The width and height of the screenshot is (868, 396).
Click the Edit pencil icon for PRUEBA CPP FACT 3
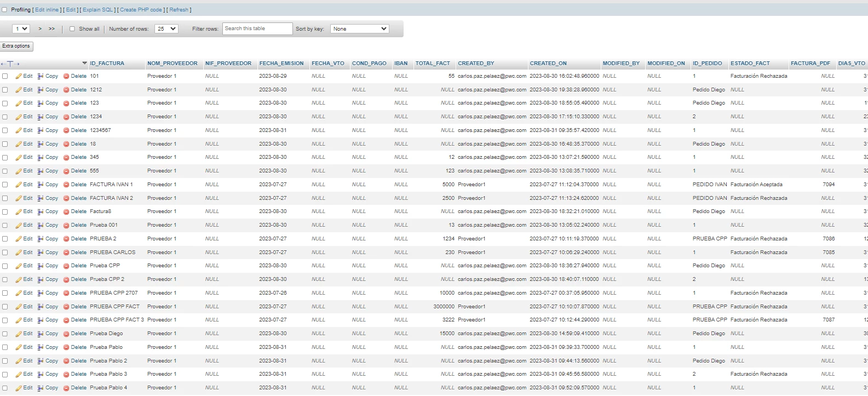tap(19, 320)
